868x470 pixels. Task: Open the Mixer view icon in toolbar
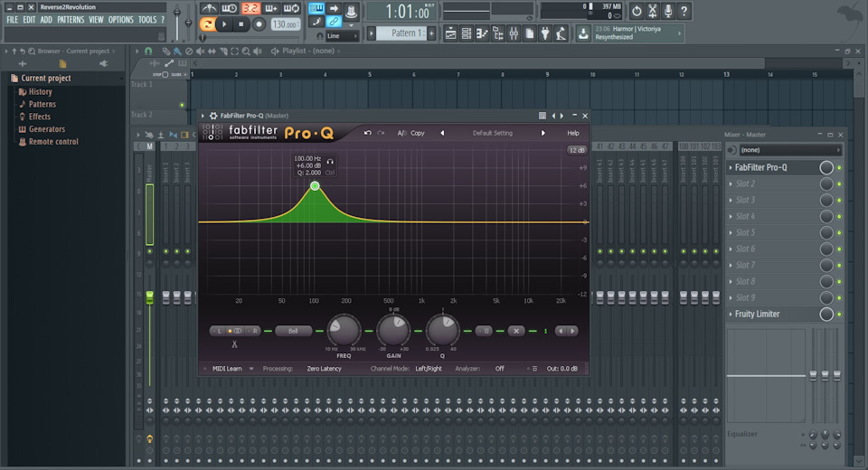point(514,33)
